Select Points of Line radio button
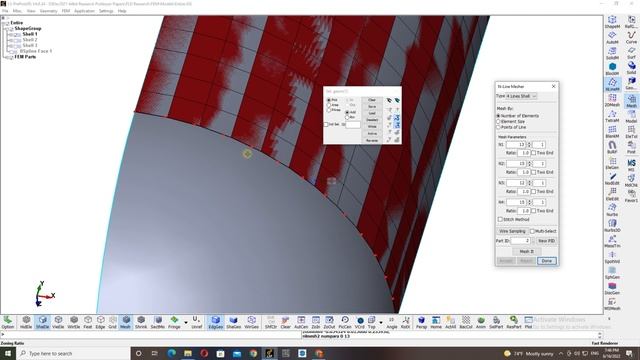 (x=498, y=127)
